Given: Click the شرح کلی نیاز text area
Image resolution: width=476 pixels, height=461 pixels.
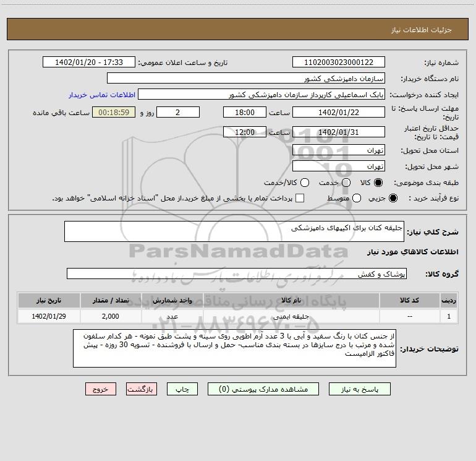Looking at the screenshot, I should pyautogui.click(x=234, y=231).
